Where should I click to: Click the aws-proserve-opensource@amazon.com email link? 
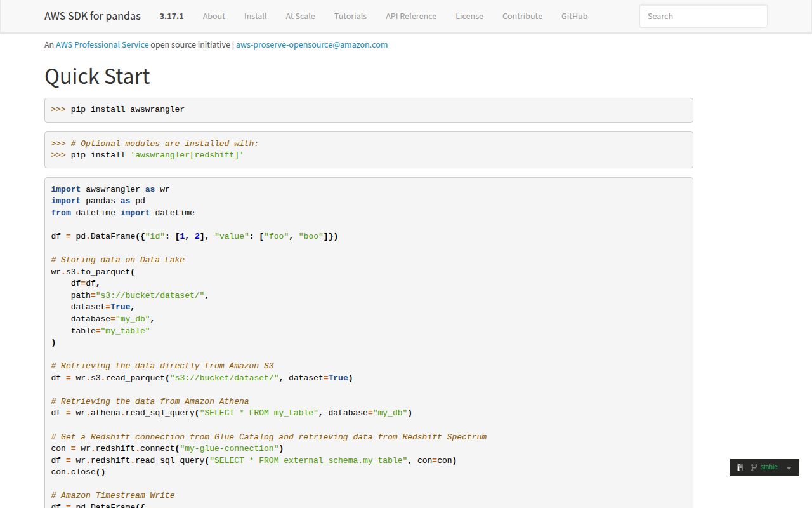pos(311,44)
